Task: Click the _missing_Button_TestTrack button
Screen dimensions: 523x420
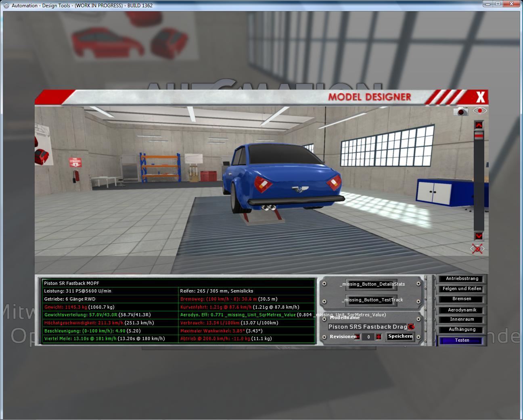Action: pos(372,300)
